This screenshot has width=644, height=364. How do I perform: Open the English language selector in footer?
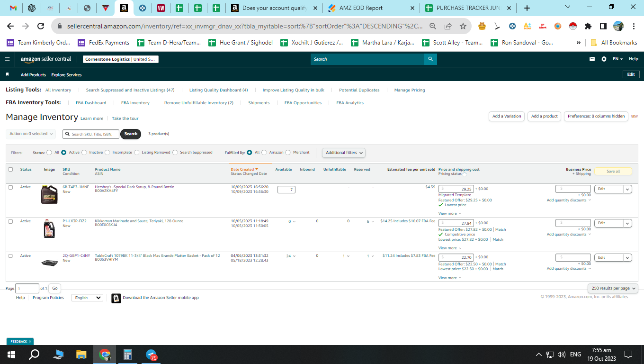pos(87,298)
